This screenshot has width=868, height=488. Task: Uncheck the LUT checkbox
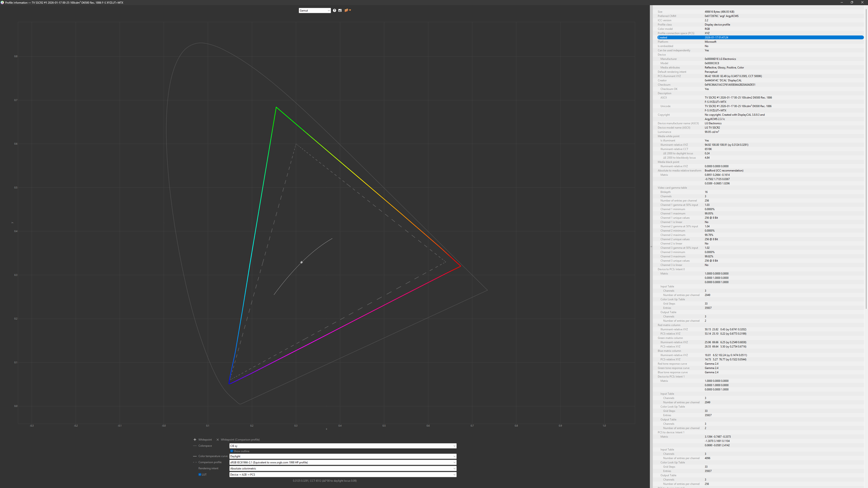200,474
